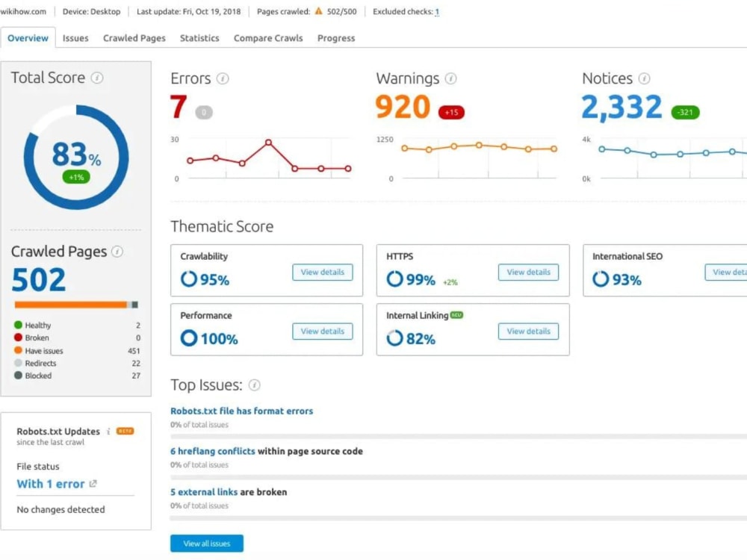
Task: Click the No changes detected text
Action: pyautogui.click(x=61, y=509)
